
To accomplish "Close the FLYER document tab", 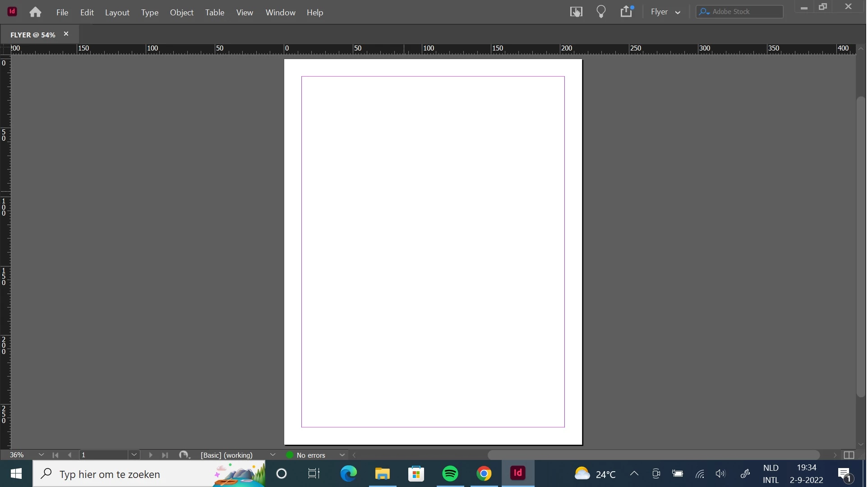I will 66,34.
